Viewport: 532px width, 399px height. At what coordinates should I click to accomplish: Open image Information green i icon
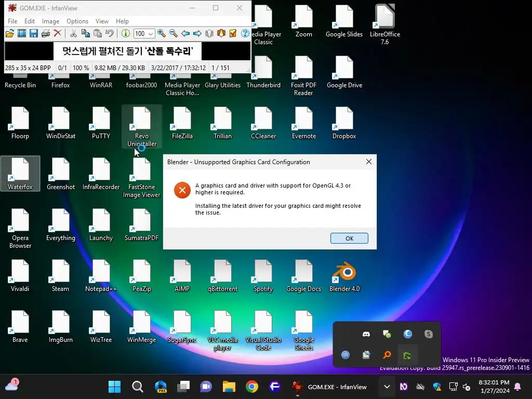pos(126,33)
